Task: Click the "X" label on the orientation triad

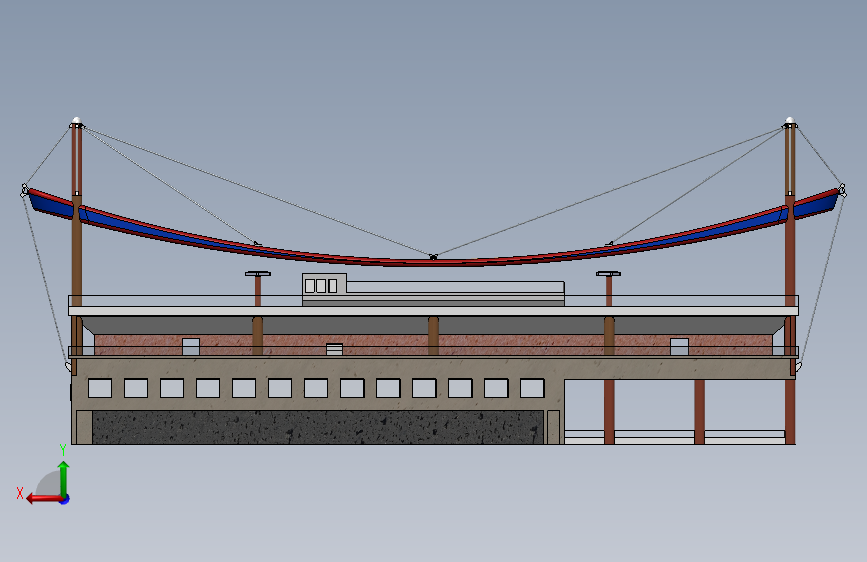Action: (x=20, y=493)
